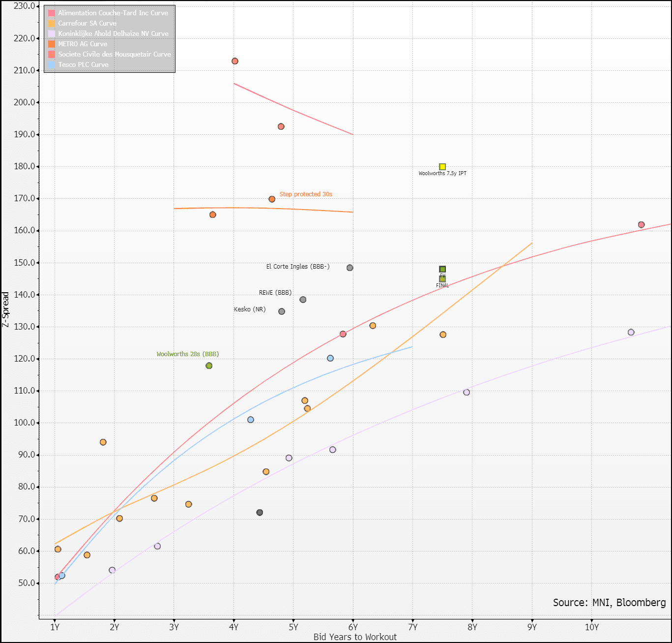The width and height of the screenshot is (672, 643).
Task: Click the Alimentation Couche-Tard Inc Curve legend swatch
Action: pos(52,13)
